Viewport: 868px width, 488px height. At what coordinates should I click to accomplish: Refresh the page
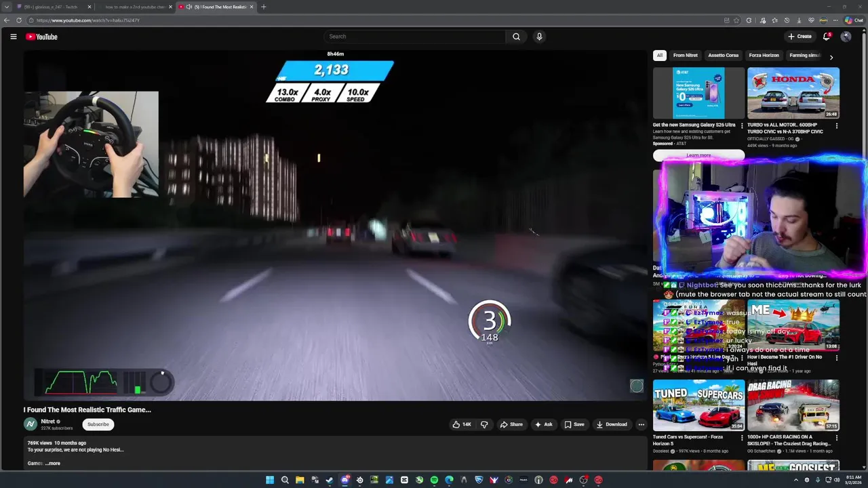coord(19,20)
